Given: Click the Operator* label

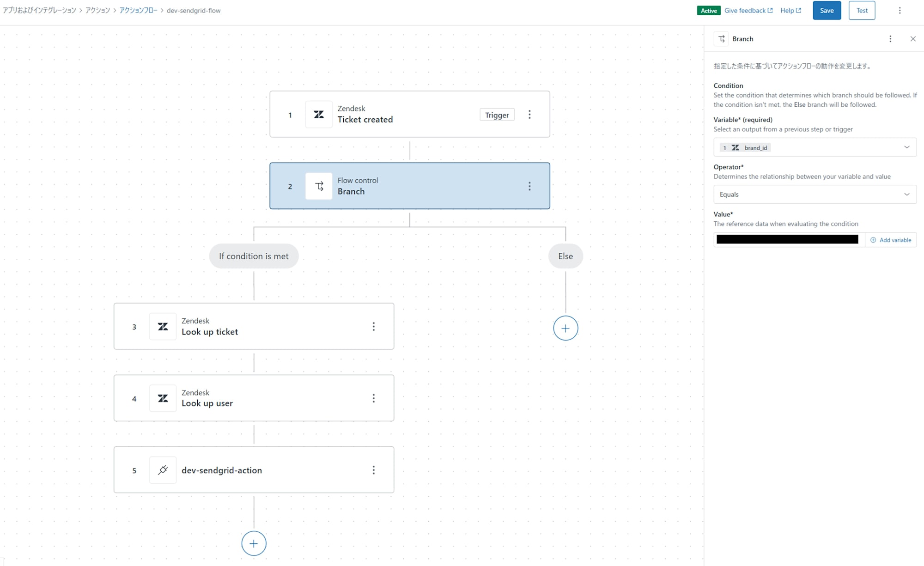Looking at the screenshot, I should [729, 167].
